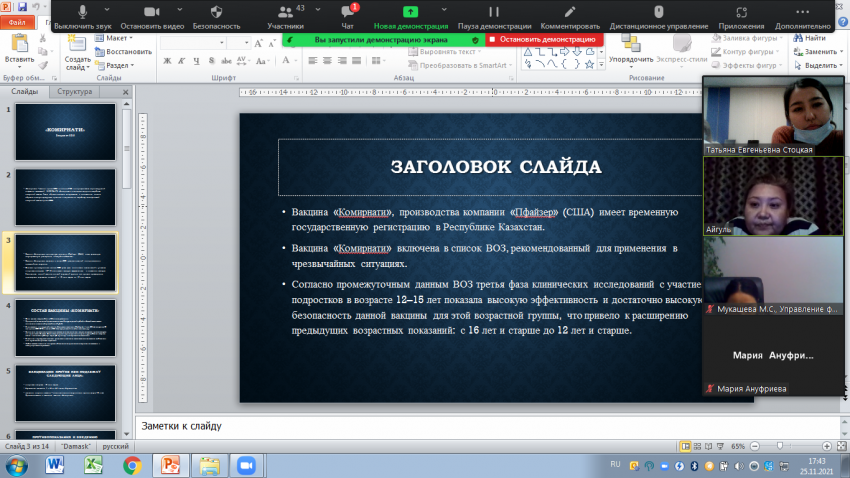Viewport: 850px width, 478px height.
Task: Switch to the Слайды pane tab
Action: [25, 92]
